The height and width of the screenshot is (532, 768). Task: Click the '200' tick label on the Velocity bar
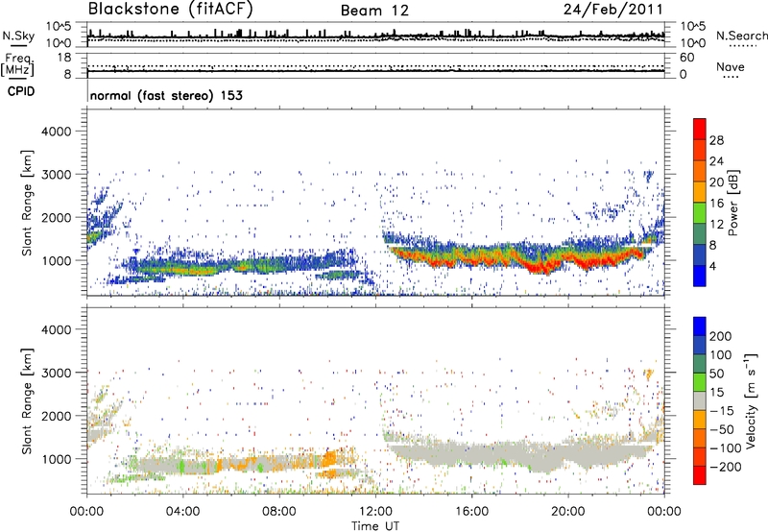(x=721, y=336)
